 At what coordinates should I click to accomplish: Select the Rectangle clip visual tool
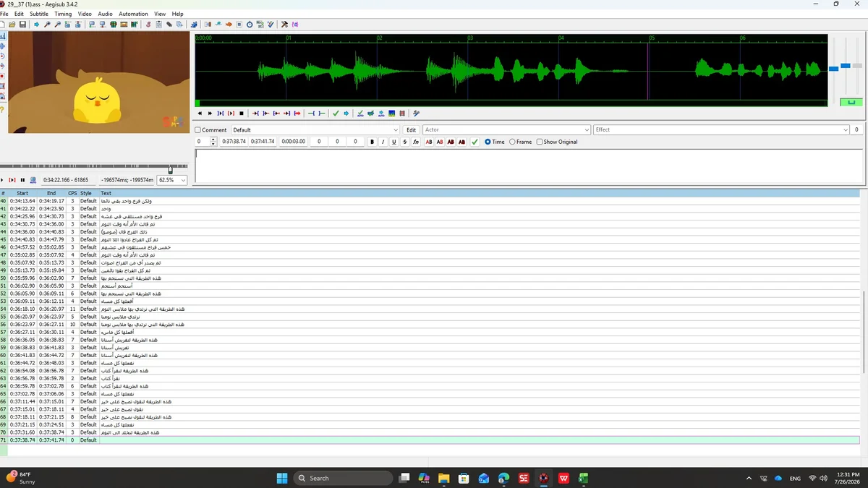pyautogui.click(x=3, y=86)
